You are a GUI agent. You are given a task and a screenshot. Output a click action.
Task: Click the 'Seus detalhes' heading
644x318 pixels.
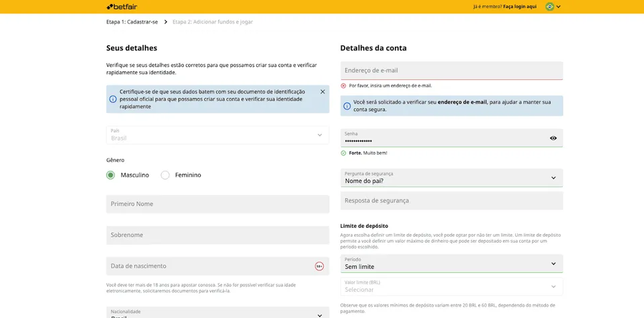132,48
